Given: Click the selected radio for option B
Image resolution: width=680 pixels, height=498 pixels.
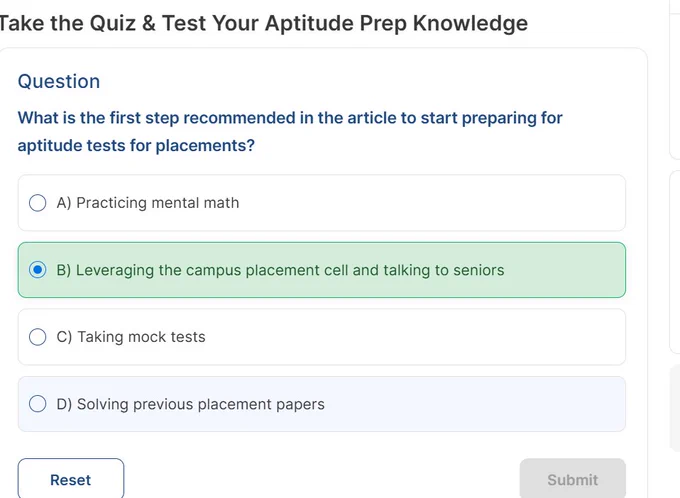Looking at the screenshot, I should pyautogui.click(x=38, y=270).
